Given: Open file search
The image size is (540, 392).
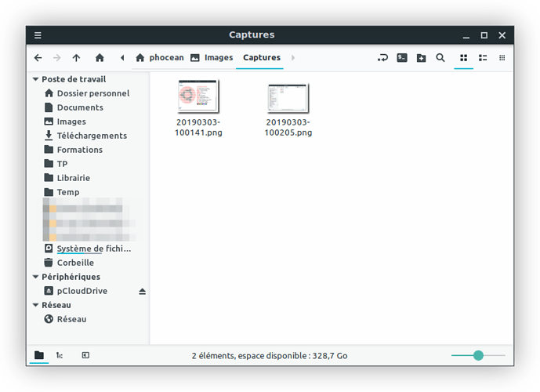Looking at the screenshot, I should point(440,58).
